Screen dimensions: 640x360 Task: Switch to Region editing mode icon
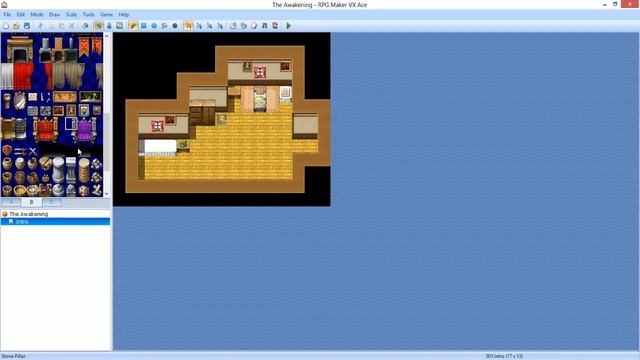pos(120,26)
